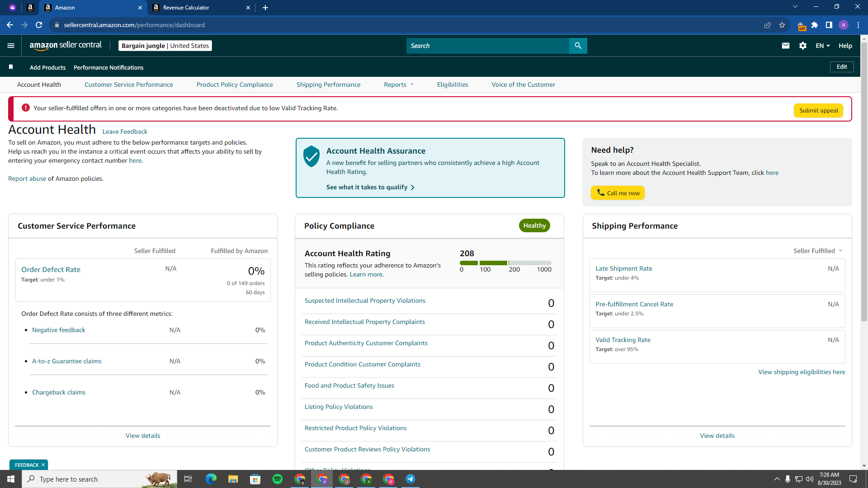Open the Windows notification center
Viewport: 868px width, 488px height.
pos(854,479)
